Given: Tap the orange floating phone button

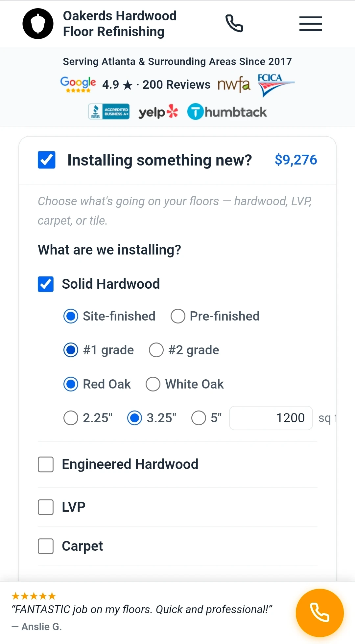Looking at the screenshot, I should [x=319, y=613].
